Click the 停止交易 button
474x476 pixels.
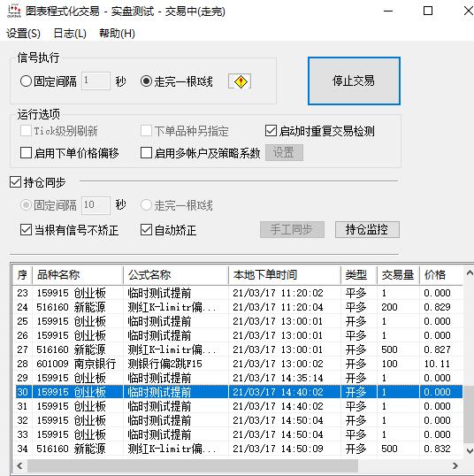tap(354, 81)
